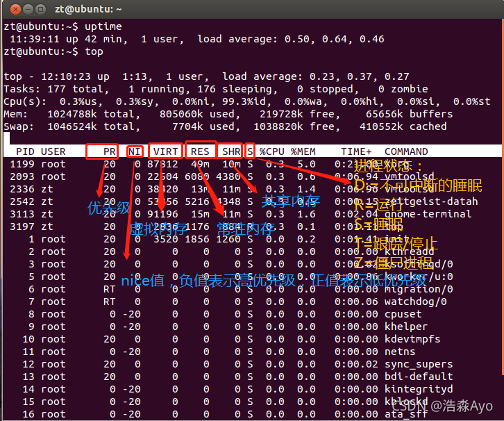The height and width of the screenshot is (421, 504).
Task: Click the zeitgeist-datah command
Action: tap(431, 201)
